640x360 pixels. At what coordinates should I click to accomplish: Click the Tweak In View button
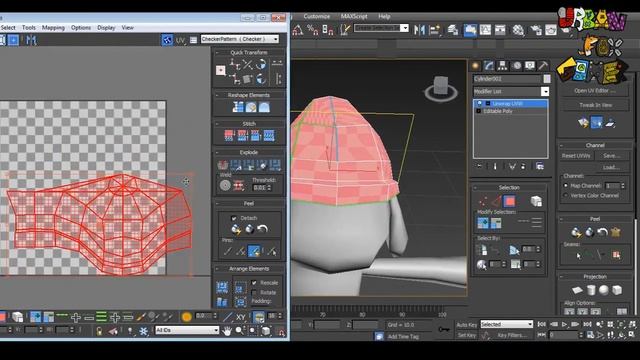[x=595, y=105]
